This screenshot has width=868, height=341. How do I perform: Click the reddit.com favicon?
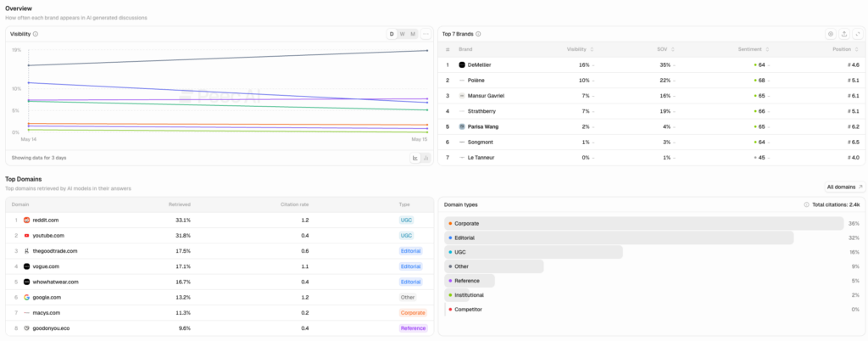coord(26,220)
